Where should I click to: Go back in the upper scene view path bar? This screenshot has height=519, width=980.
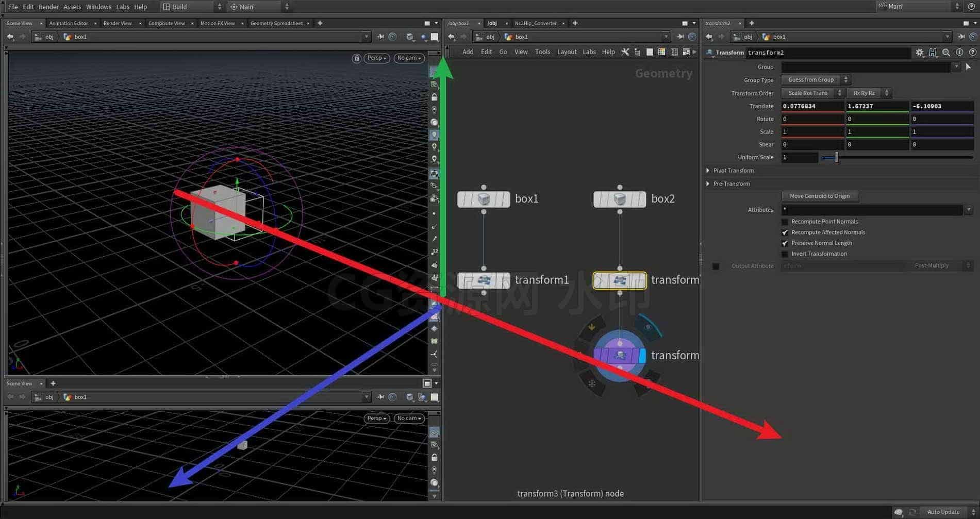click(x=10, y=37)
